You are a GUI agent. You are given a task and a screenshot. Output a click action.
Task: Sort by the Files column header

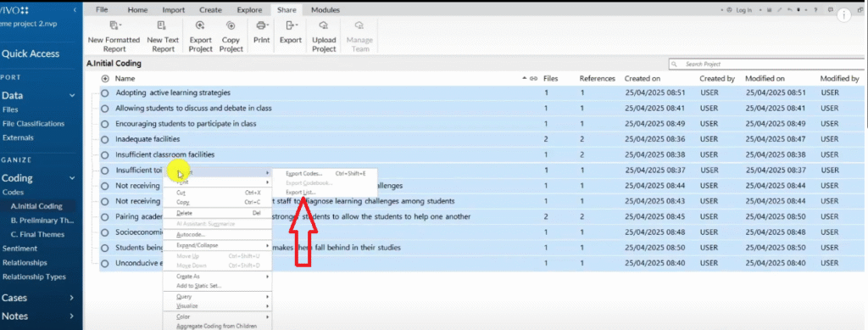tap(551, 79)
